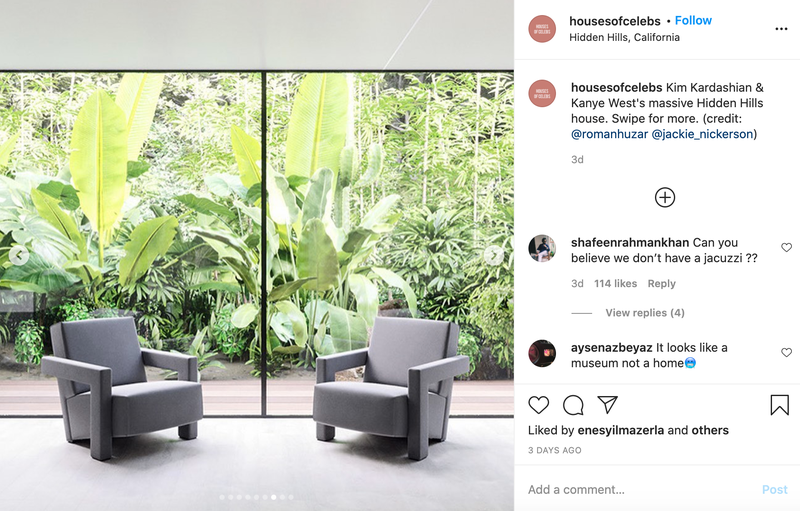Open Hidden Hills, California location
The width and height of the screenshot is (800, 511).
(x=624, y=37)
